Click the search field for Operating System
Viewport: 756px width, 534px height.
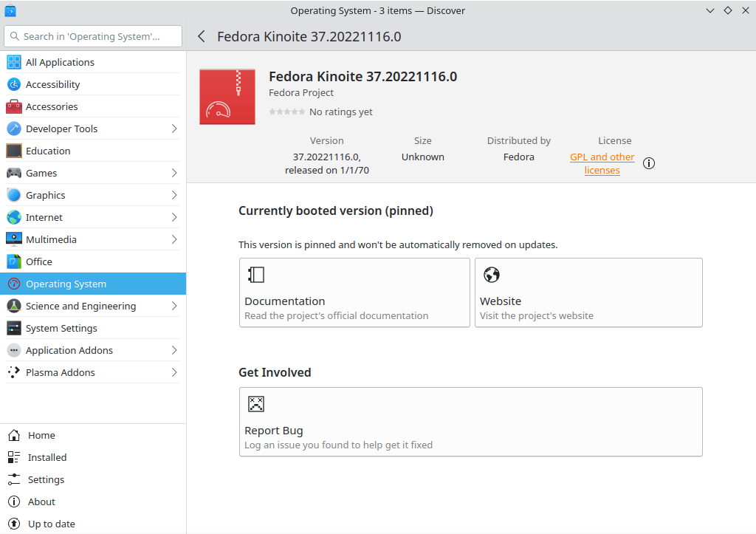[93, 36]
